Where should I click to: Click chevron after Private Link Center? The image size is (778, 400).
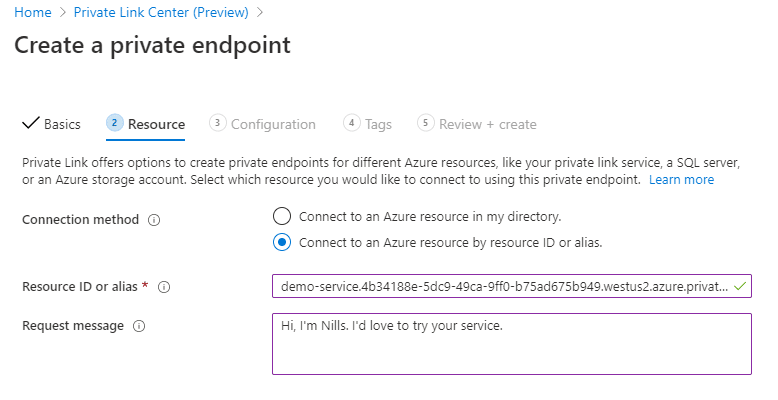click(x=260, y=12)
